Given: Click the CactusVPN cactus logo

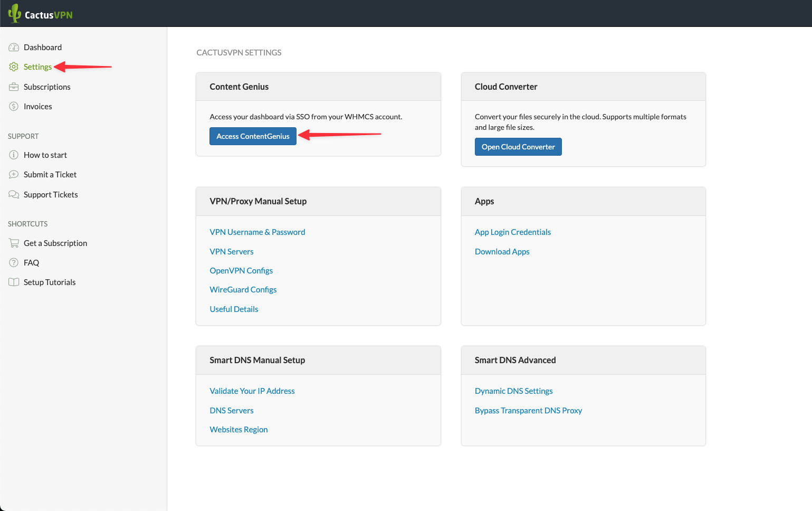Looking at the screenshot, I should point(15,13).
